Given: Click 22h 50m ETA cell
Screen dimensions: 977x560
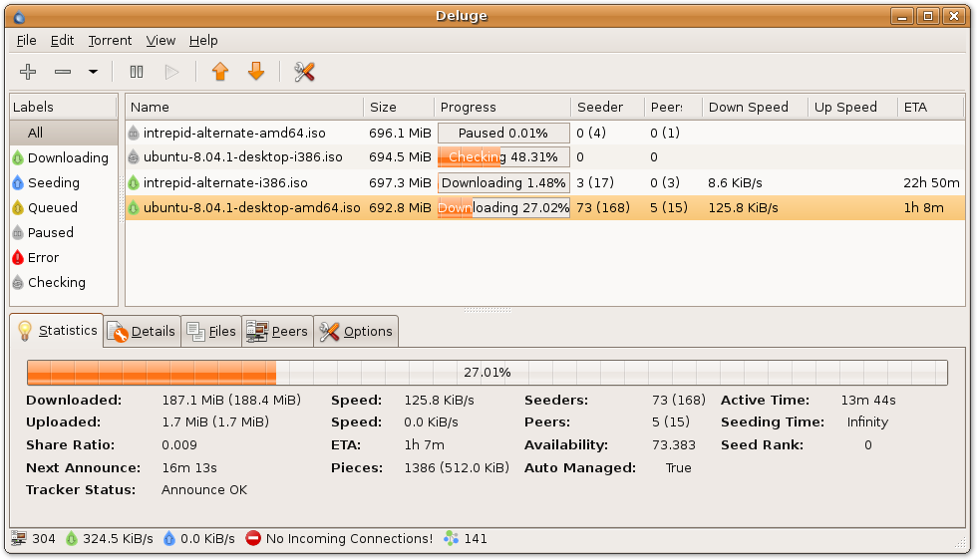Looking at the screenshot, I should 931,182.
